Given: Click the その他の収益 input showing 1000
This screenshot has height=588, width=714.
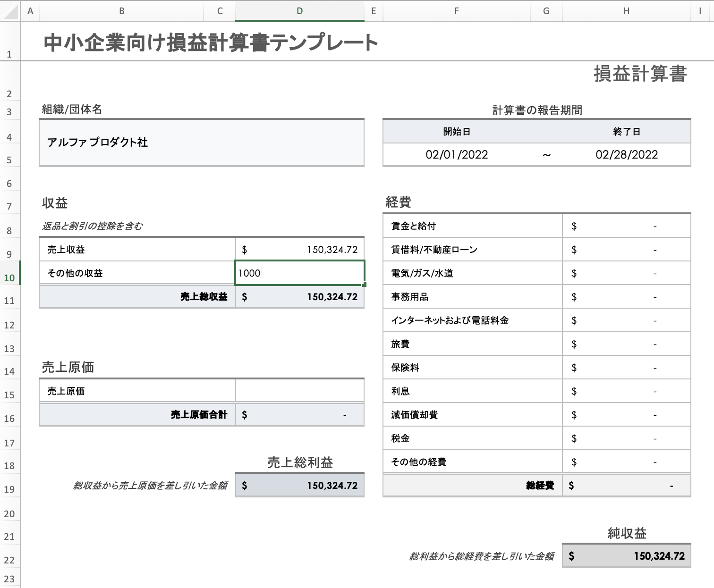Looking at the screenshot, I should (300, 273).
